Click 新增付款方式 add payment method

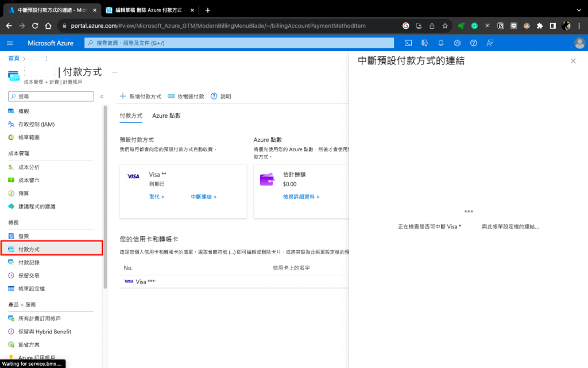[140, 97]
